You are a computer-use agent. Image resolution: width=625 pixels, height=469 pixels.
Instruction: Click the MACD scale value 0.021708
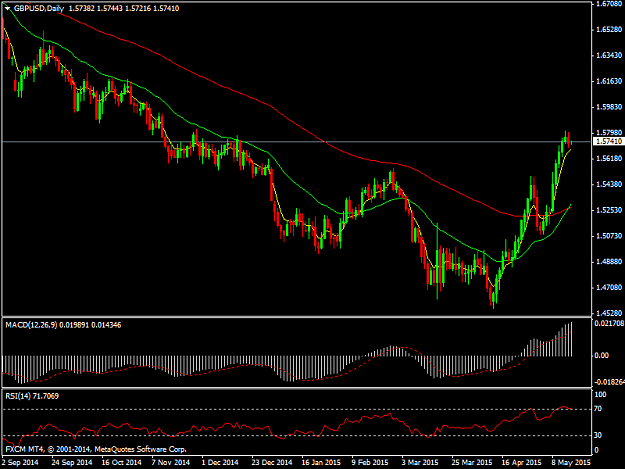(609, 324)
